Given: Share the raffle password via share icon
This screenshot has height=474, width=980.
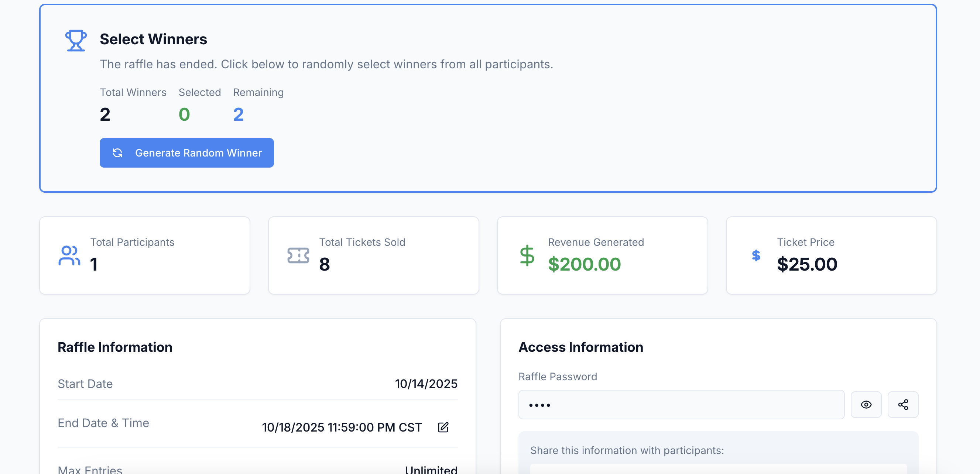Looking at the screenshot, I should click(903, 404).
